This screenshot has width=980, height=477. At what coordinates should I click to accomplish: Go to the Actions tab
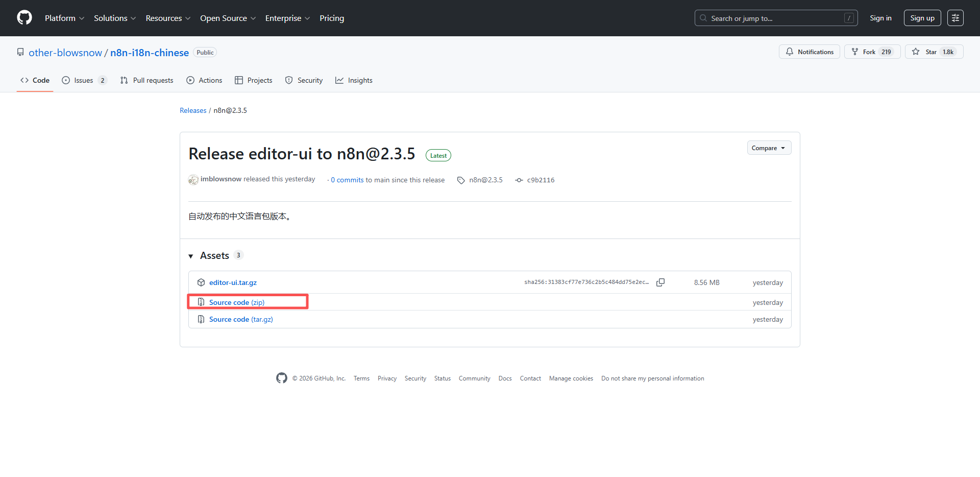click(204, 80)
